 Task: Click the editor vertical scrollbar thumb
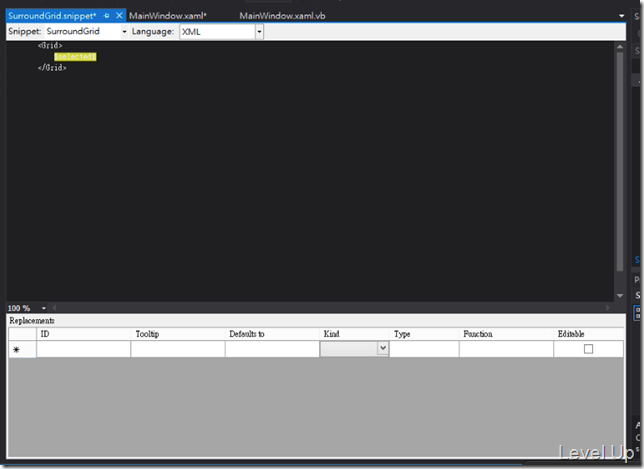point(620,161)
